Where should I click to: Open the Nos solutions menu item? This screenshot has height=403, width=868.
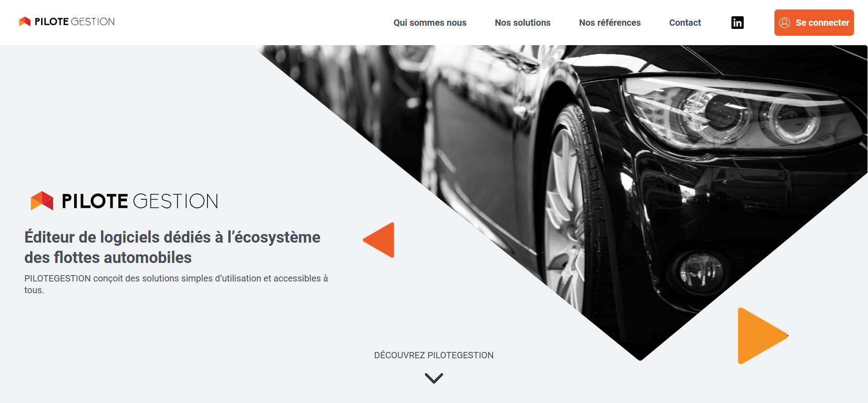tap(523, 23)
